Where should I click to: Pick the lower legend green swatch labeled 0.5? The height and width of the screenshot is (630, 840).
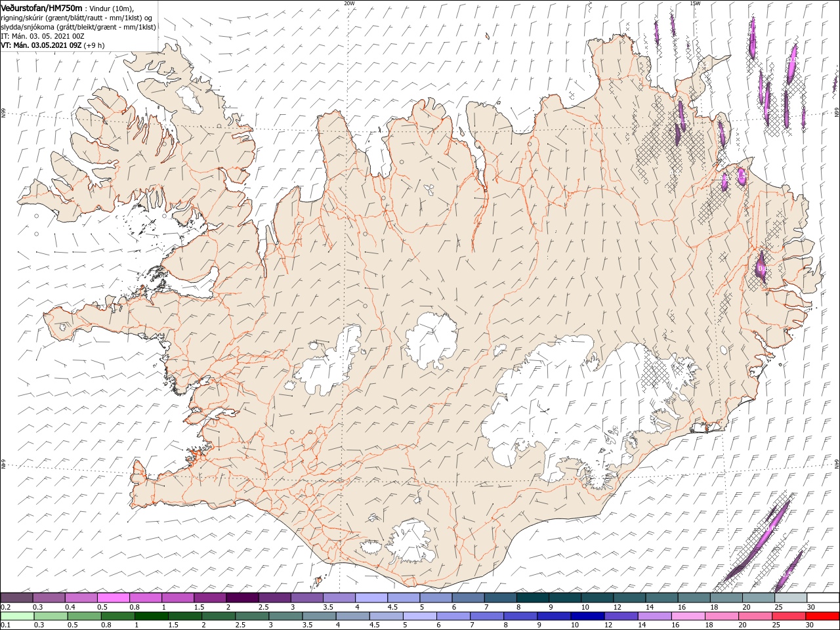click(84, 616)
